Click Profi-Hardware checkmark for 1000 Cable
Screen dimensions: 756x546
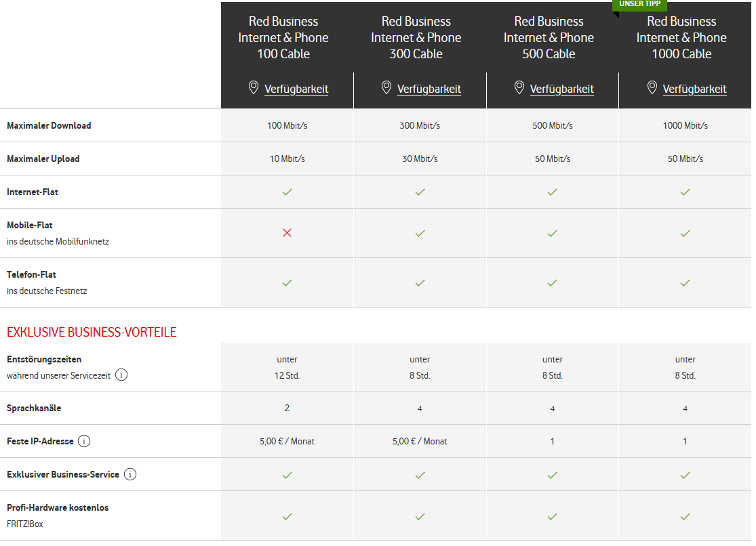click(x=685, y=517)
